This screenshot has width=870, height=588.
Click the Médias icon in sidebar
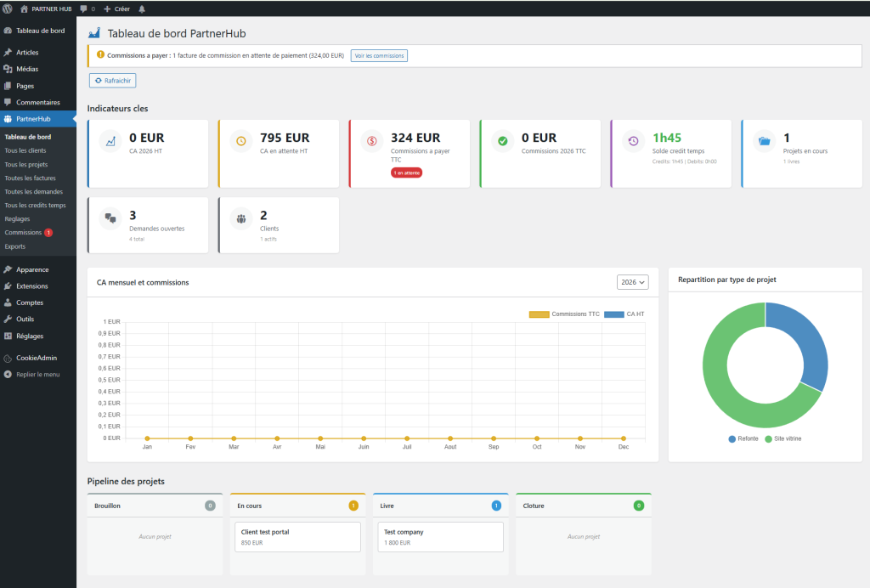tap(8, 69)
